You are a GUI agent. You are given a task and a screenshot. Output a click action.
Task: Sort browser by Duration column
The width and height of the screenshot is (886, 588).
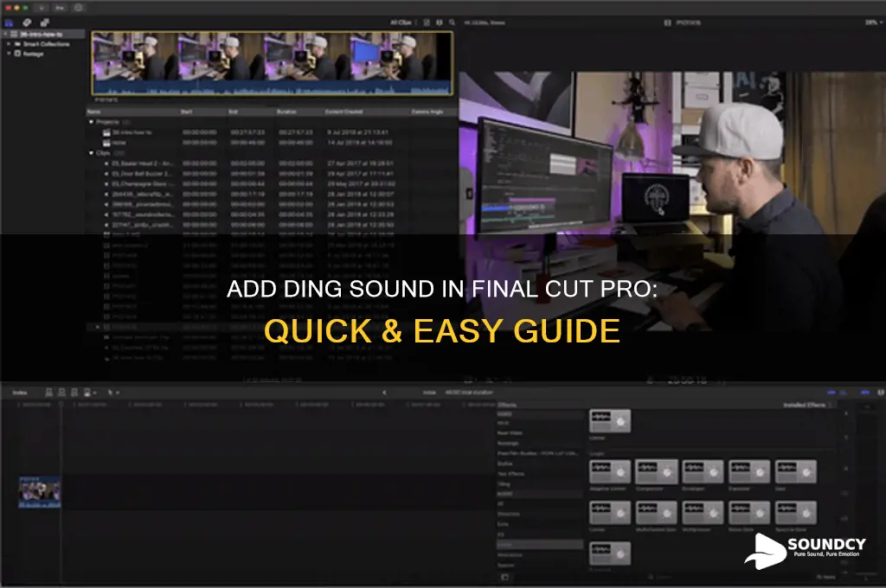click(x=286, y=112)
